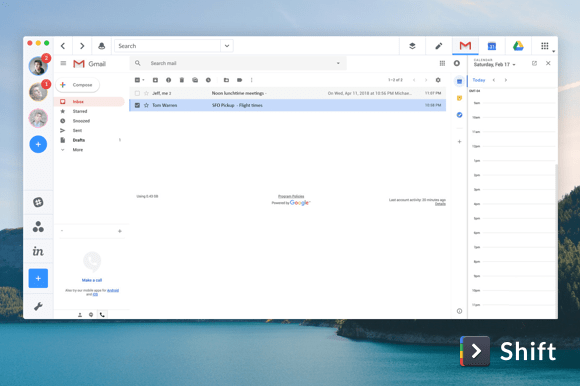Add a new account with the round plus button
Screen dimensions: 580x386
pos(38,144)
